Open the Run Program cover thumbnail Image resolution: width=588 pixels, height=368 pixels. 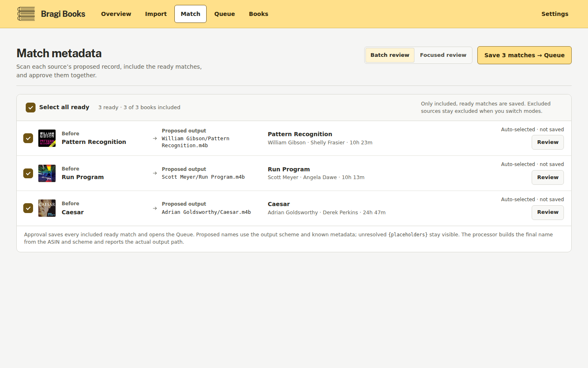point(47,173)
